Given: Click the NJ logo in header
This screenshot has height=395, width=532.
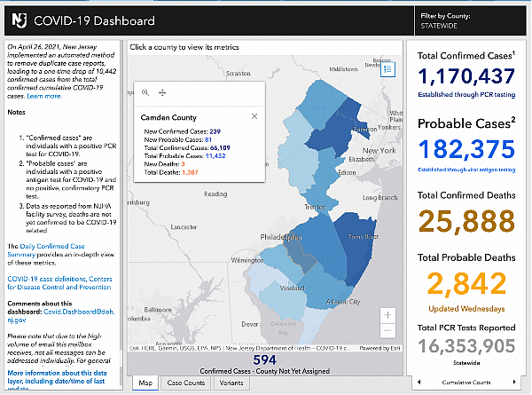Looking at the screenshot, I should coord(15,20).
